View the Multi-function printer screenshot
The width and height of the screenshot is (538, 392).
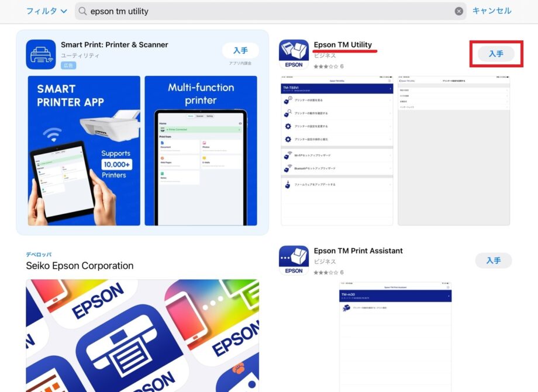coord(201,151)
